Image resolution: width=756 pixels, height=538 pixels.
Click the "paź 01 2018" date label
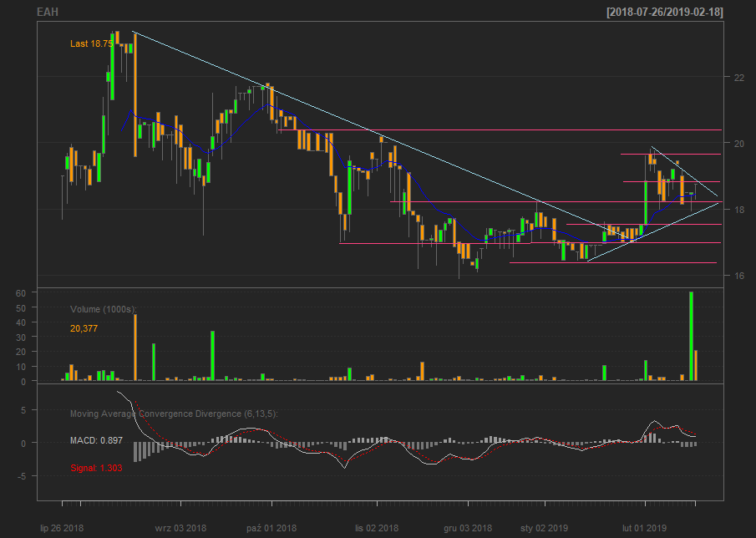272,528
